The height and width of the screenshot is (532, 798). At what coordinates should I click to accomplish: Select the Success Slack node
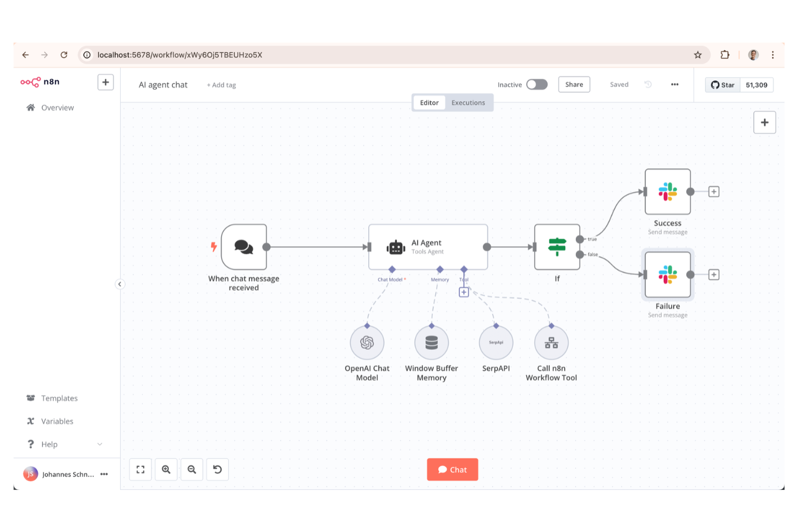click(x=668, y=192)
